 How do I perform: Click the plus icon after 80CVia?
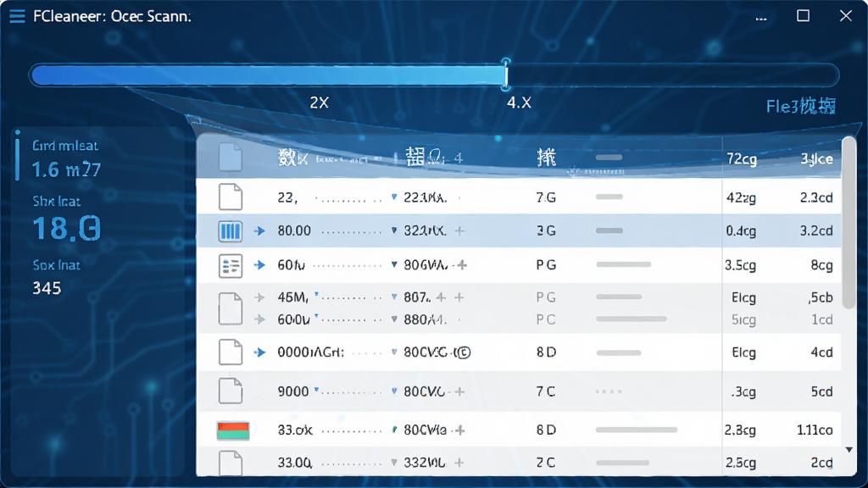[460, 430]
